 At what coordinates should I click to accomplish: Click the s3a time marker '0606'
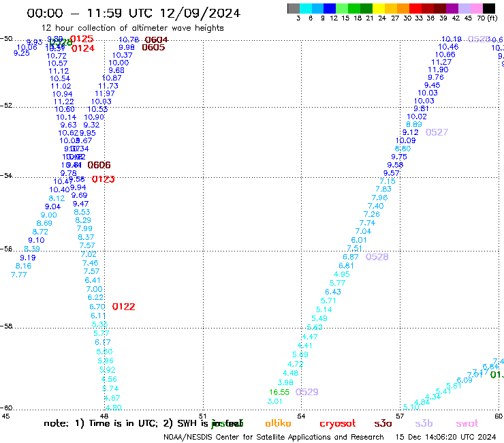[x=99, y=166]
